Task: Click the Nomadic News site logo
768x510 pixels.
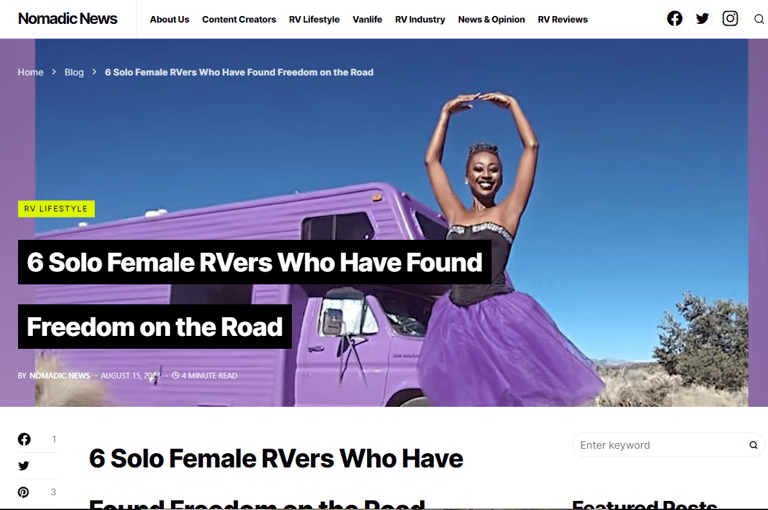Action: click(x=68, y=19)
